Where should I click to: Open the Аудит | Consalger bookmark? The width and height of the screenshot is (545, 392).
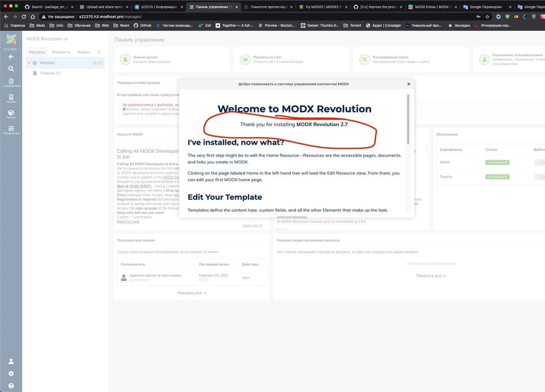pyautogui.click(x=383, y=26)
